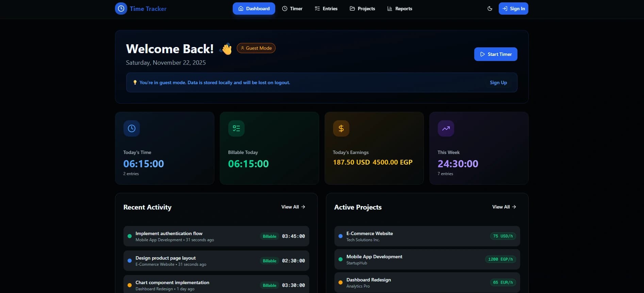Click the checklist icon in Billable Today card

pyautogui.click(x=236, y=128)
